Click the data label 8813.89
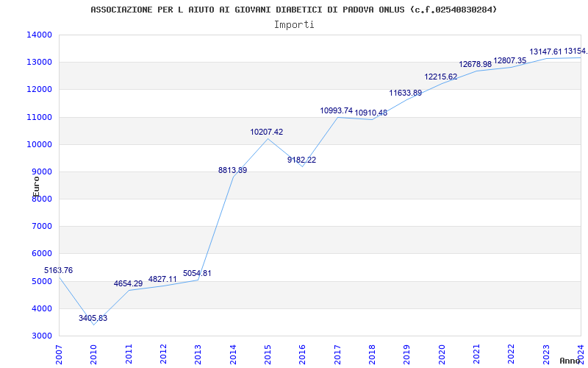 coord(232,170)
